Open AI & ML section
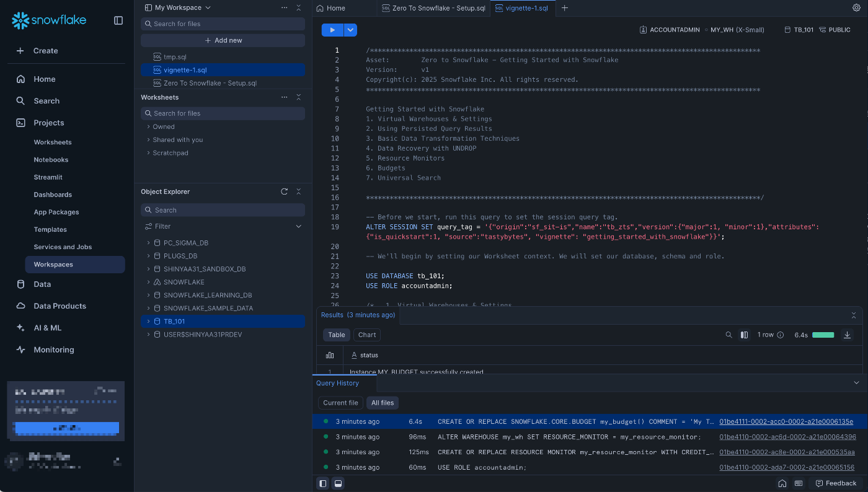868x492 pixels. click(x=47, y=328)
